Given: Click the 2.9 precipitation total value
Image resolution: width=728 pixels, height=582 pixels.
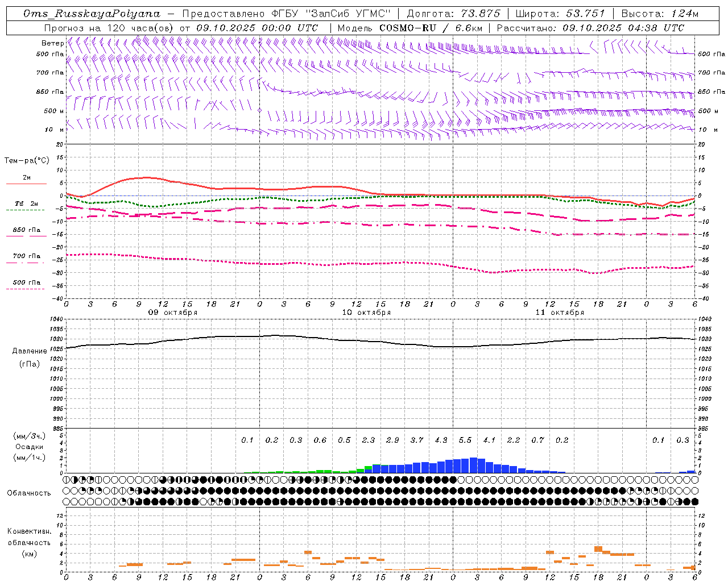Looking at the screenshot, I should (x=392, y=440).
